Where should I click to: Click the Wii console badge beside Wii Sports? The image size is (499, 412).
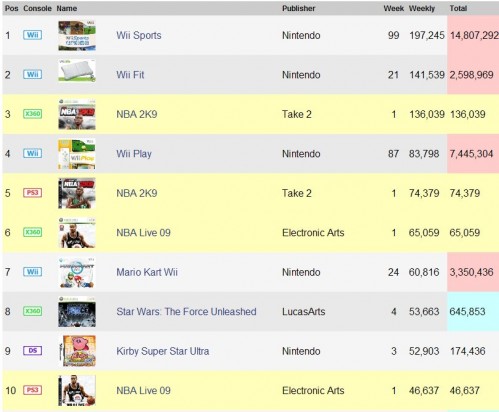[x=32, y=35]
